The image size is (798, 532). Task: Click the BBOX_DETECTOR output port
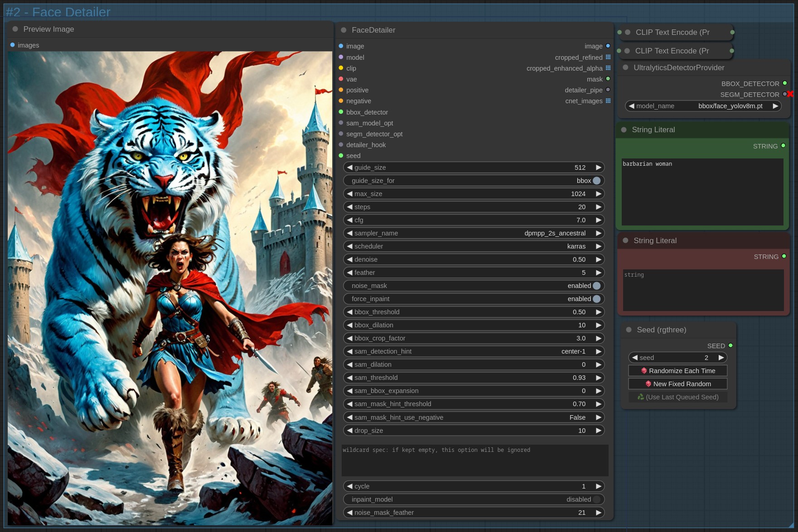pyautogui.click(x=785, y=83)
